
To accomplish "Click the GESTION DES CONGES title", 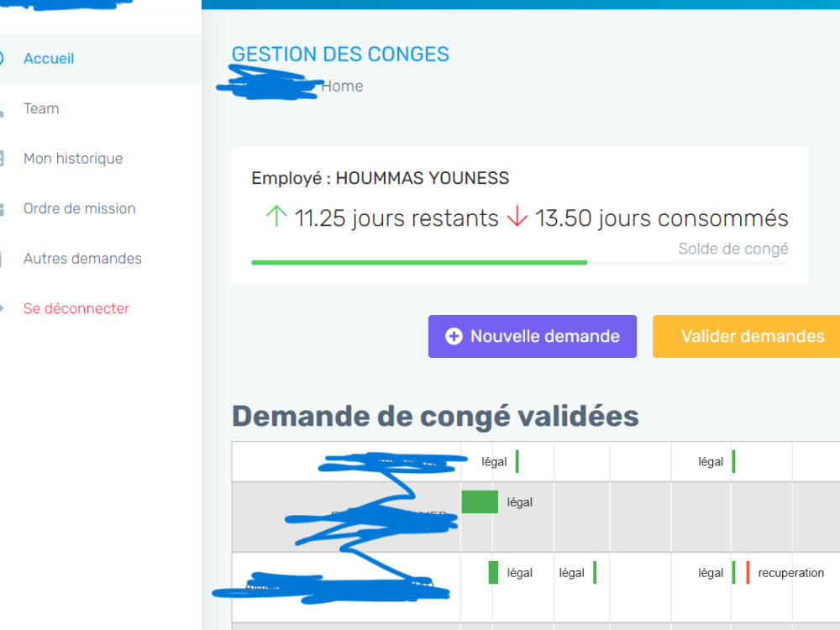I will pyautogui.click(x=340, y=54).
